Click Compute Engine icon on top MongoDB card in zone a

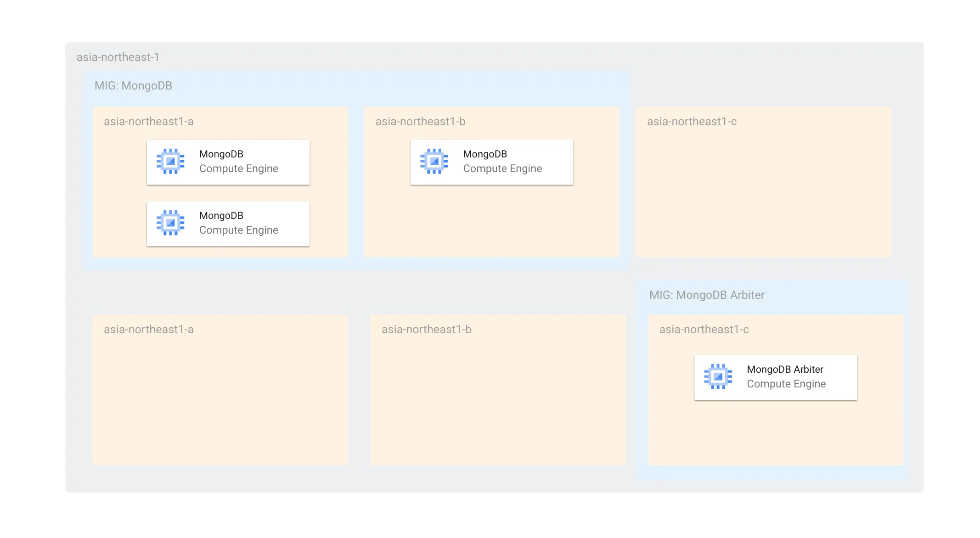170,162
